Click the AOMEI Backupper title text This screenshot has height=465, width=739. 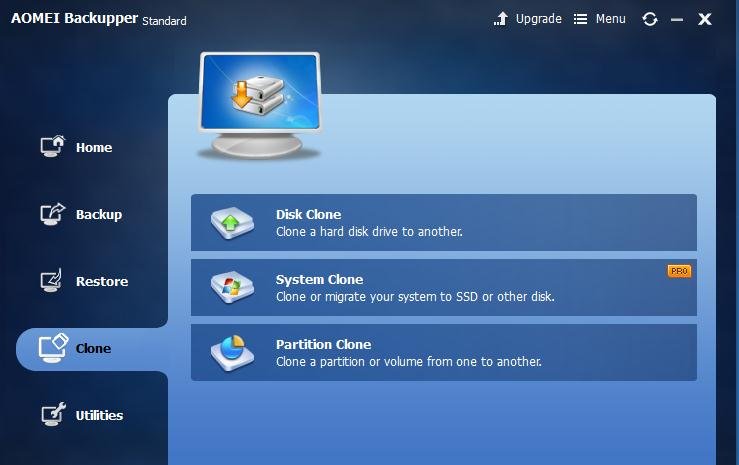tap(74, 18)
